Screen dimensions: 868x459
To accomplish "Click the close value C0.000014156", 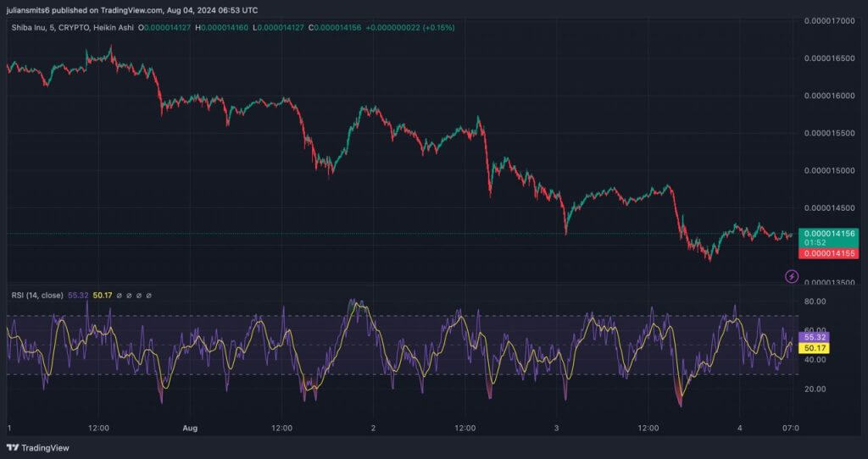I will [x=334, y=27].
